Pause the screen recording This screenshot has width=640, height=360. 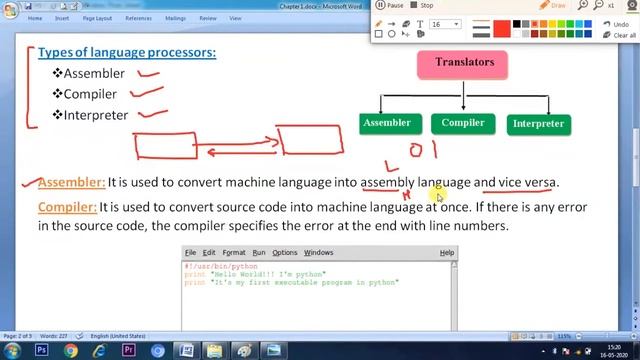pos(389,5)
